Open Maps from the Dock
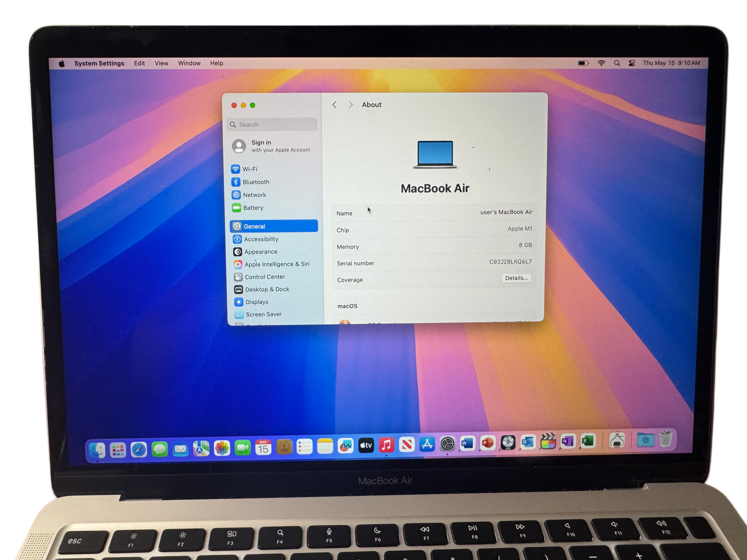The width and height of the screenshot is (747, 560). click(x=201, y=449)
